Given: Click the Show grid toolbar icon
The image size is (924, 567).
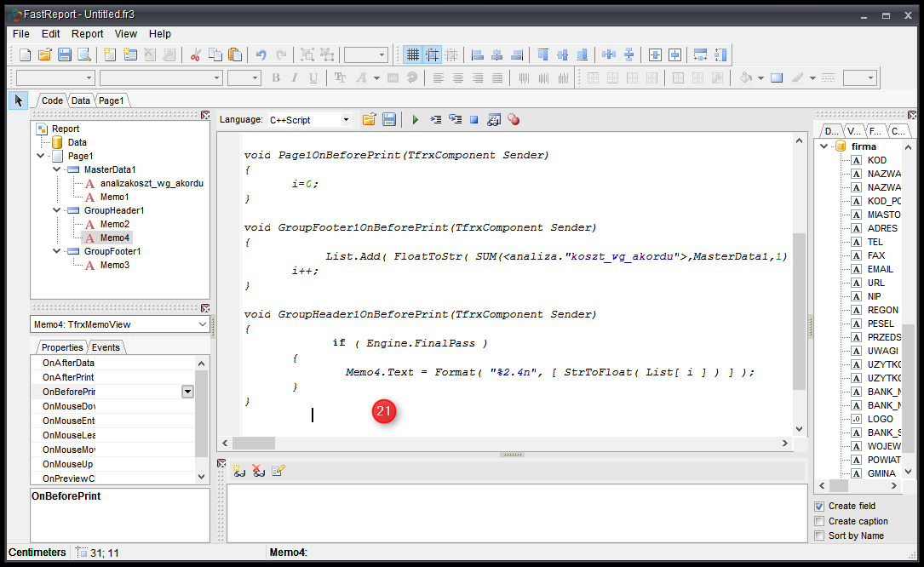Looking at the screenshot, I should pos(413,55).
